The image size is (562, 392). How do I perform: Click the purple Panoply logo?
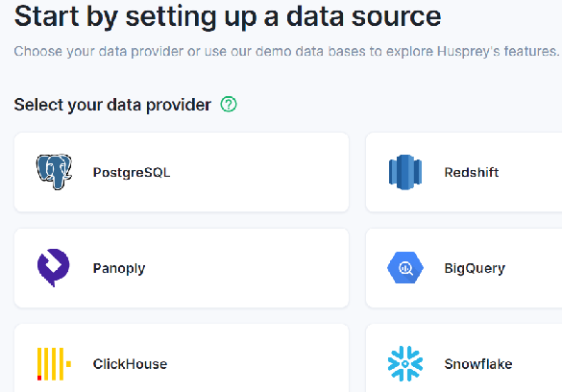click(54, 268)
